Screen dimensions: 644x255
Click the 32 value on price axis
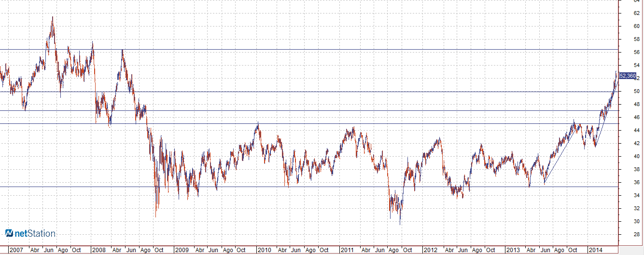[x=637, y=208]
